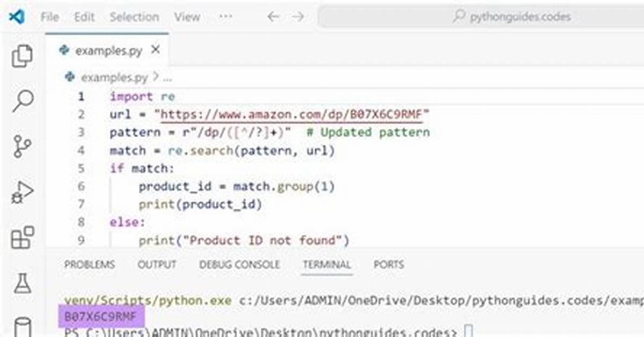The height and width of the screenshot is (337, 644).
Task: Close the examples.py editor tab
Action: coord(156,50)
